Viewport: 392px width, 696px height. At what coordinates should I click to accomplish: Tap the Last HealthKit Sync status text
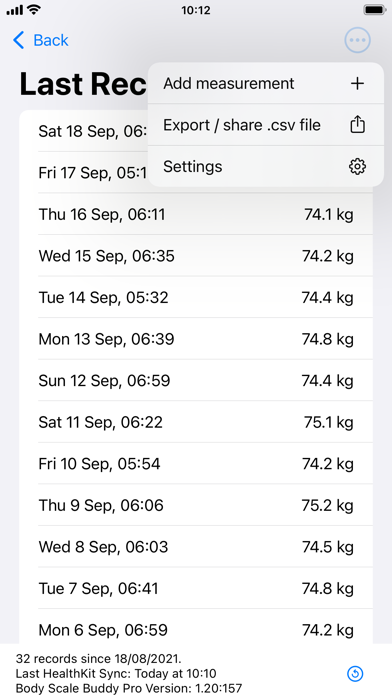(116, 673)
